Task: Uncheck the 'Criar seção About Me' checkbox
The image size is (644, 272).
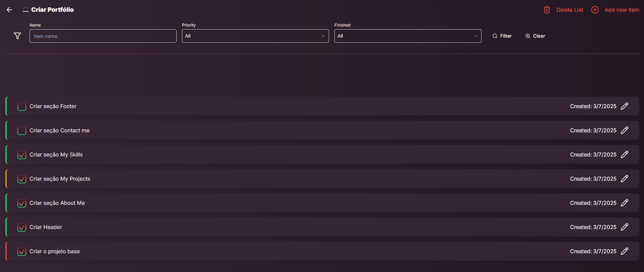Action: (x=22, y=203)
